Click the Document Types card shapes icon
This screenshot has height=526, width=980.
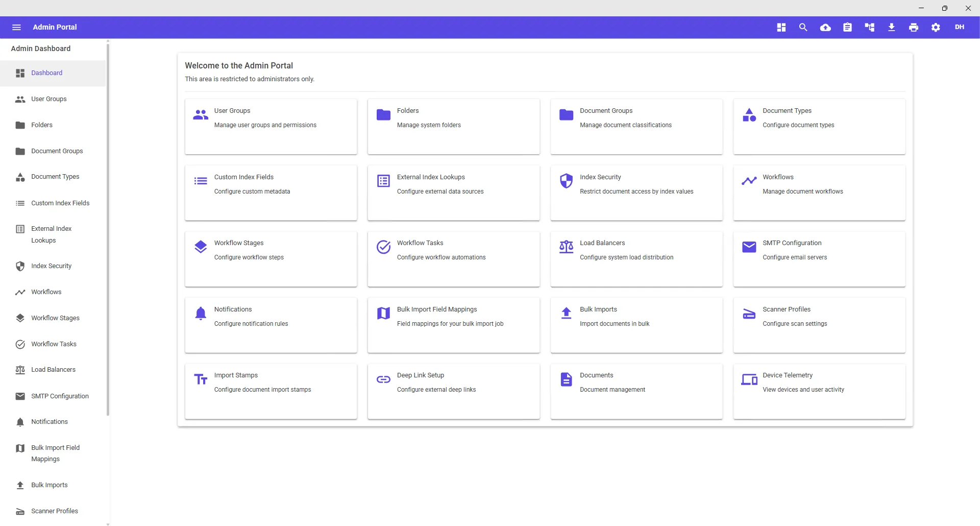pos(749,115)
